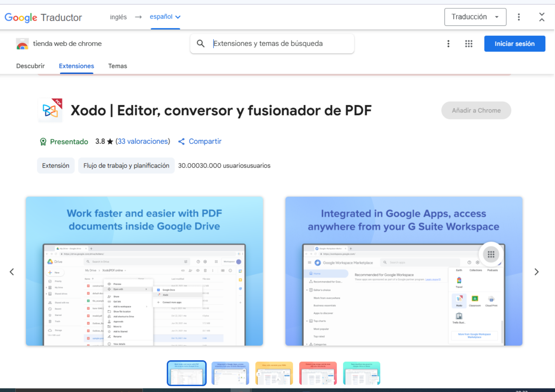Collapse the Google Translate bar

(542, 17)
